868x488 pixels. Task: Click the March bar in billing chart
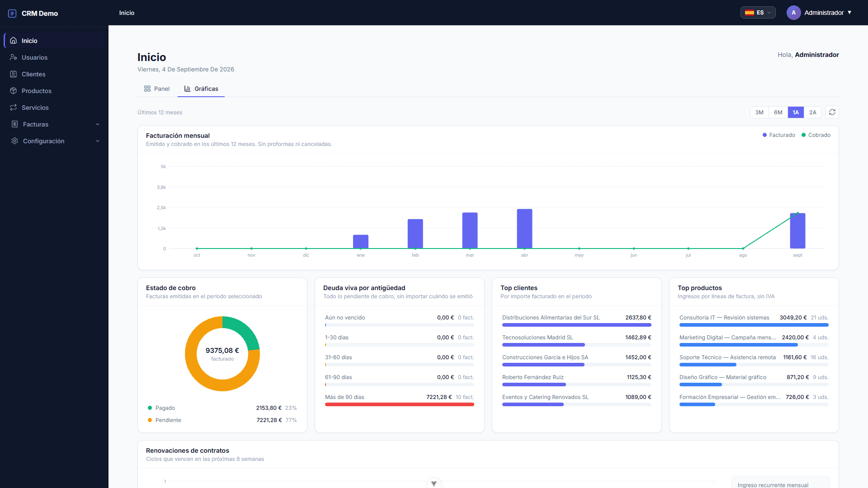pos(470,230)
